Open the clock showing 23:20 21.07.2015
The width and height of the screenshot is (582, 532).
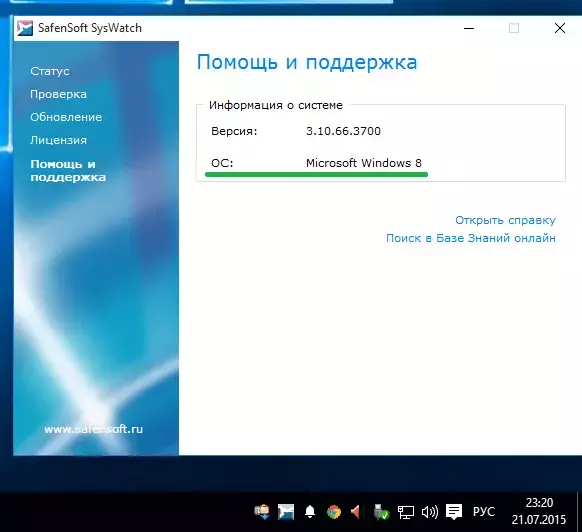pos(539,511)
